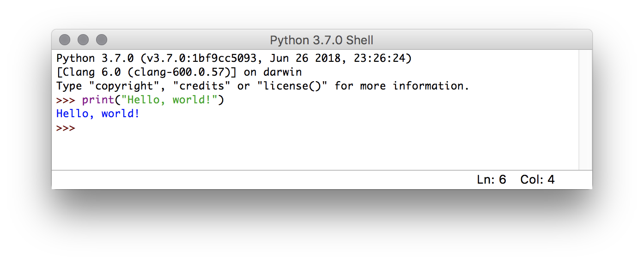644x263 pixels.
Task: Click the blank shell area below the prompt
Action: click(x=314, y=152)
